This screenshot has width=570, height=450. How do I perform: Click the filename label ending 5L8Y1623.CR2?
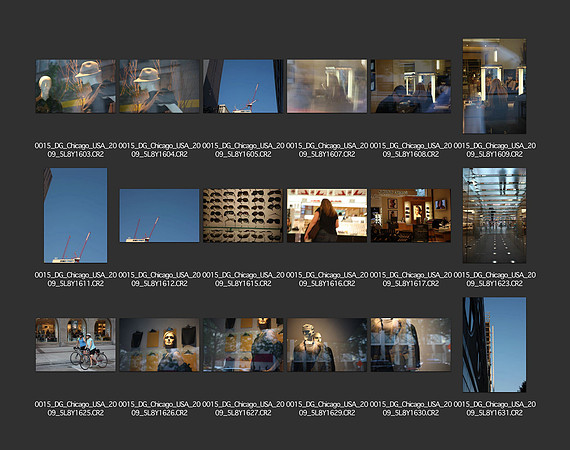click(x=494, y=279)
